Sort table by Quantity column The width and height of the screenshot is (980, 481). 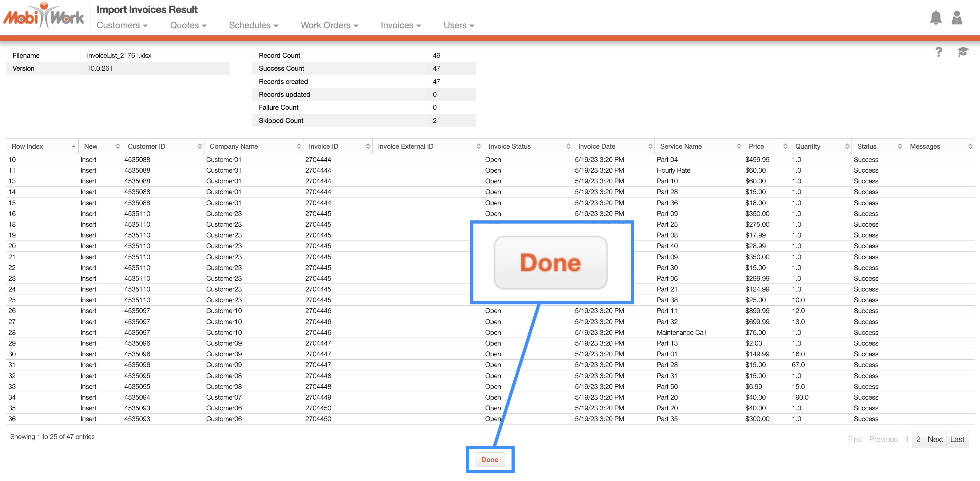tap(847, 147)
